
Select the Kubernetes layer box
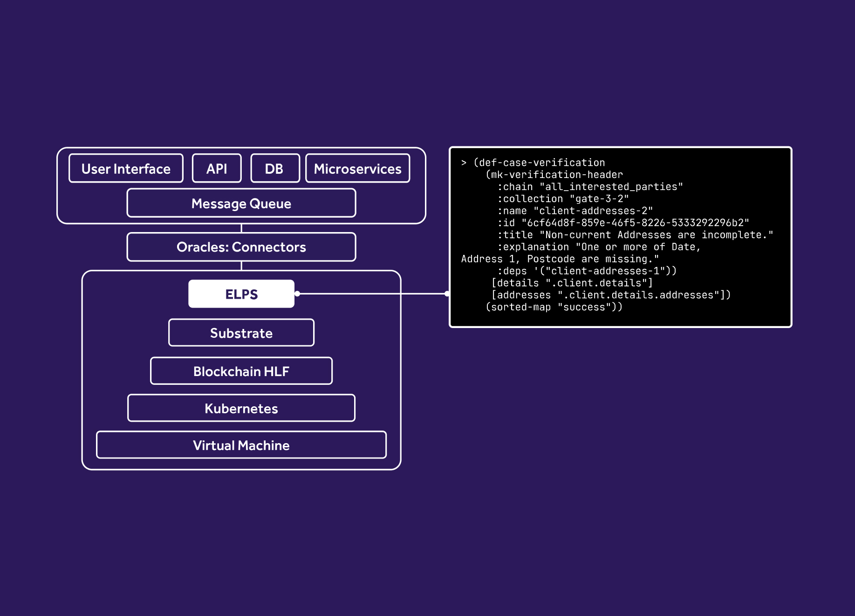(x=241, y=408)
